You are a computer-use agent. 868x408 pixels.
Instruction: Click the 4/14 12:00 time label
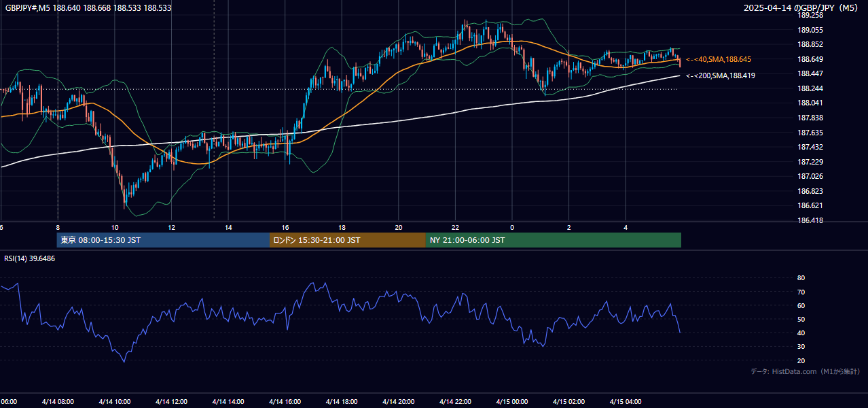tap(171, 402)
